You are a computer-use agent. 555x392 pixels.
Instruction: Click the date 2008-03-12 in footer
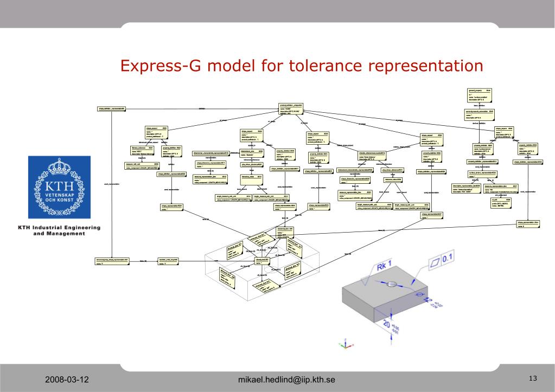pos(67,380)
